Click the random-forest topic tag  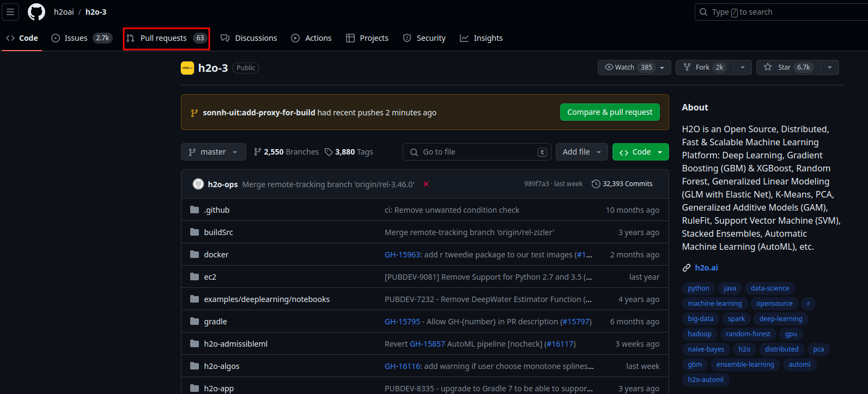748,334
